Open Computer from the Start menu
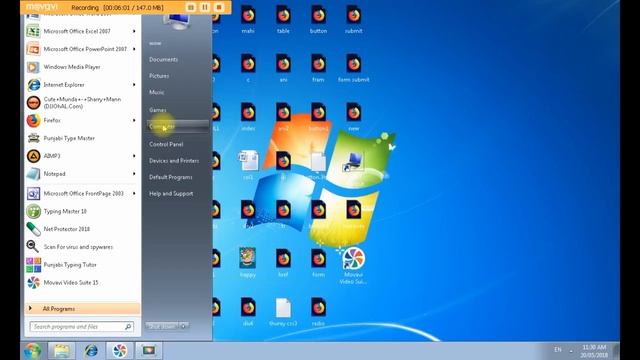This screenshot has height=360, width=640. (x=178, y=127)
